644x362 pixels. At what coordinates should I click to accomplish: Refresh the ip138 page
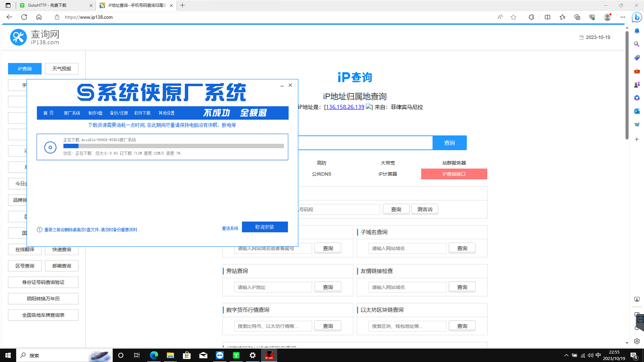(x=24, y=17)
